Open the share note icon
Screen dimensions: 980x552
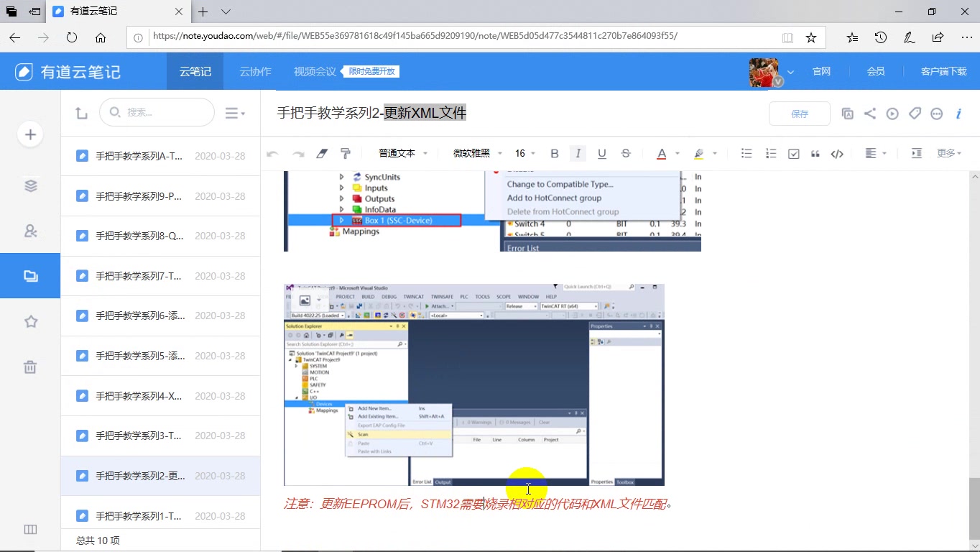click(x=869, y=114)
